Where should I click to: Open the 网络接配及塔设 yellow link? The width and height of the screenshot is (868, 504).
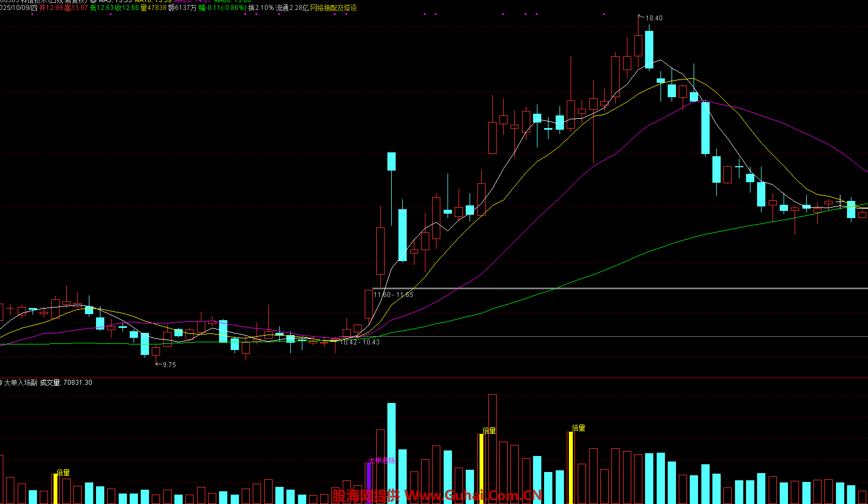coord(333,8)
